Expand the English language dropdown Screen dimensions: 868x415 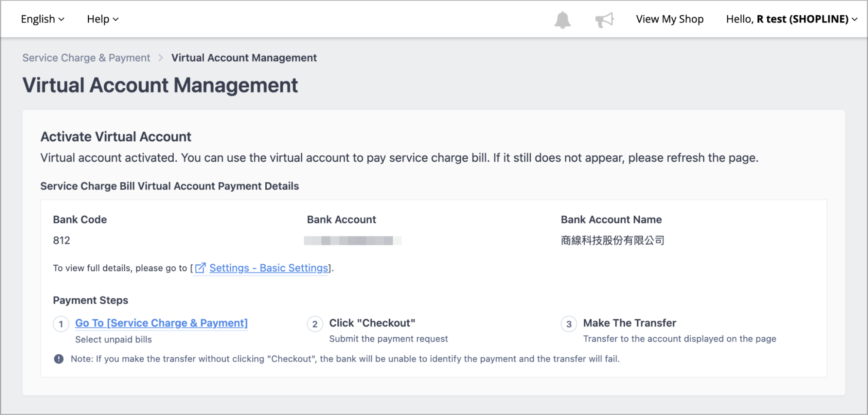(43, 19)
